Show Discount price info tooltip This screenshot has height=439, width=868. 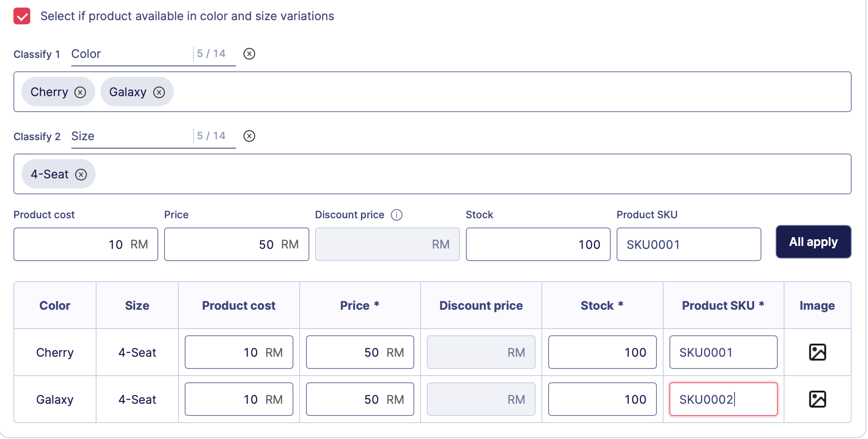click(x=397, y=215)
